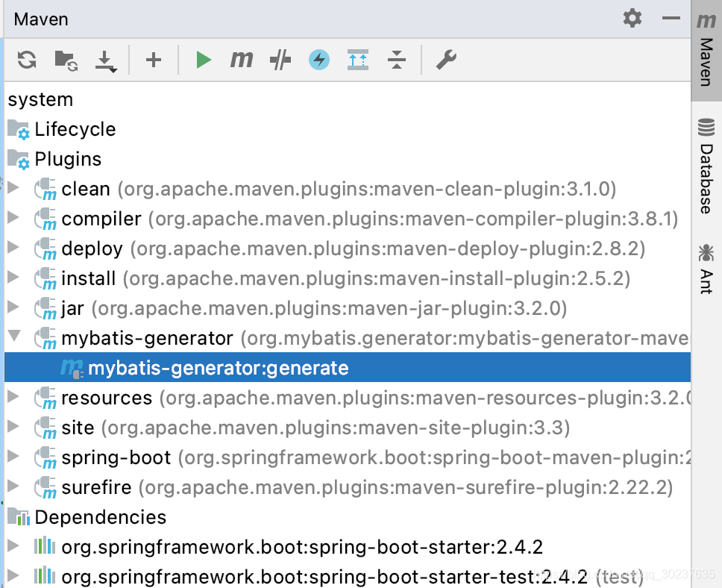
Task: Open the Ant side tab
Action: 706,269
